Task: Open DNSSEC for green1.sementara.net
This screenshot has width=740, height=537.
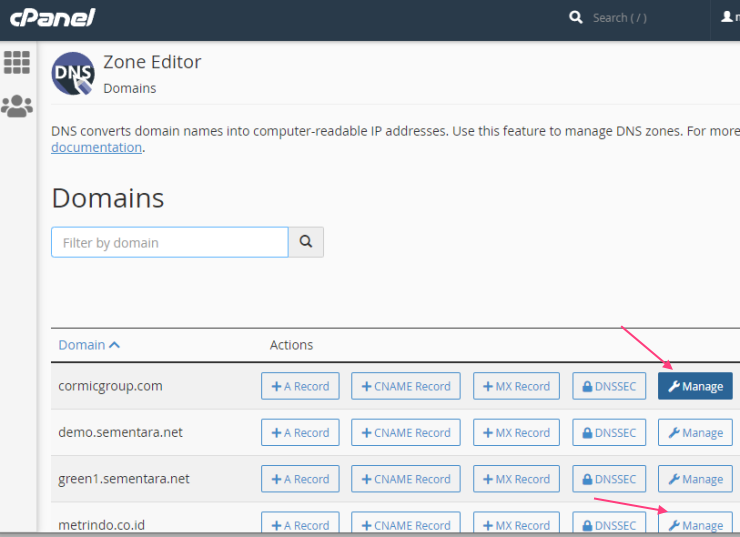Action: 609,478
